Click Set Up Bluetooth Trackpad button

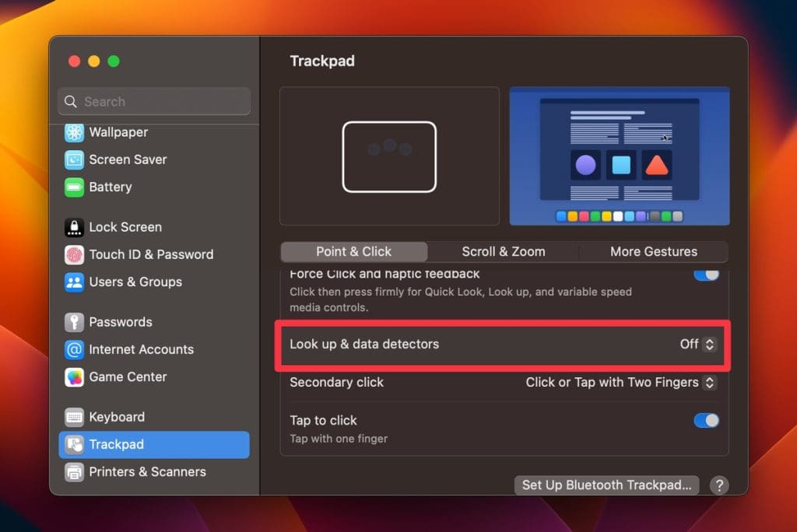coord(606,485)
